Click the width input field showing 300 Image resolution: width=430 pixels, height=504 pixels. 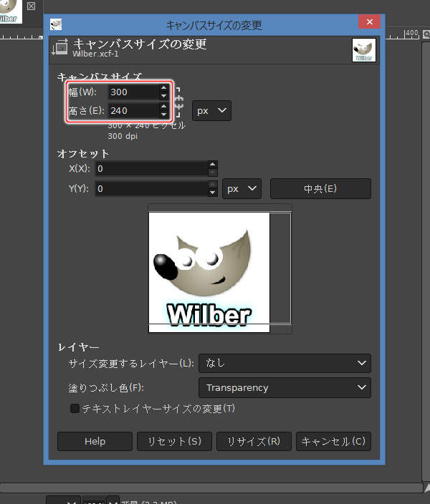pyautogui.click(x=133, y=92)
